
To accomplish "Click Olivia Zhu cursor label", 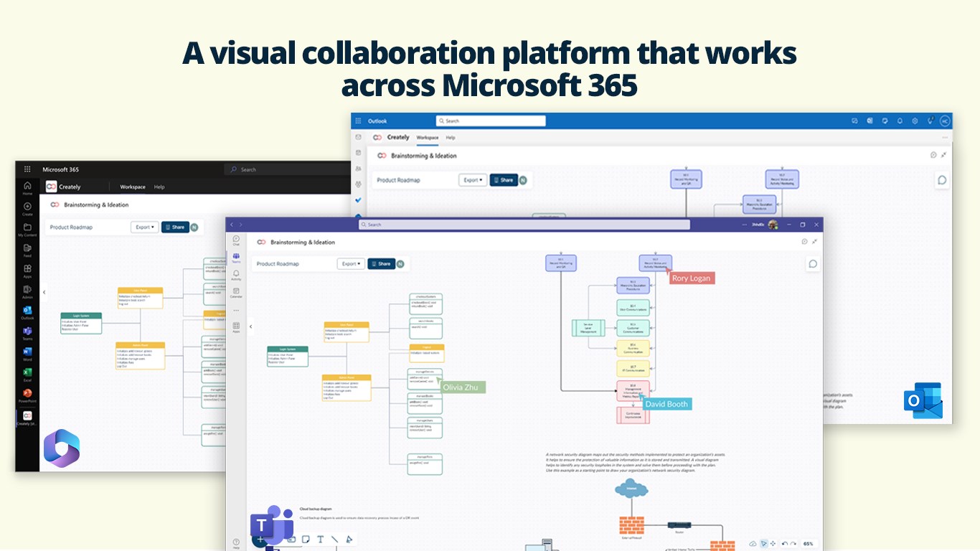I will (x=463, y=387).
